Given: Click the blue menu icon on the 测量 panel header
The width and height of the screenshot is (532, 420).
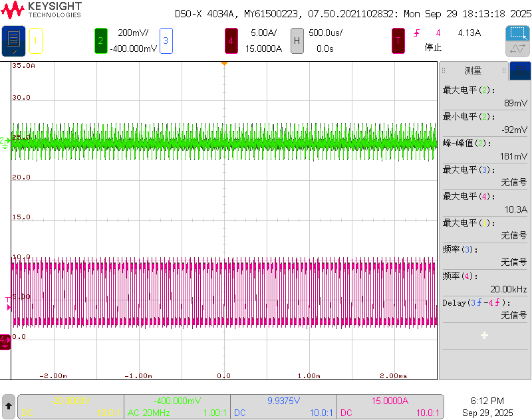Looking at the screenshot, I should (x=521, y=70).
